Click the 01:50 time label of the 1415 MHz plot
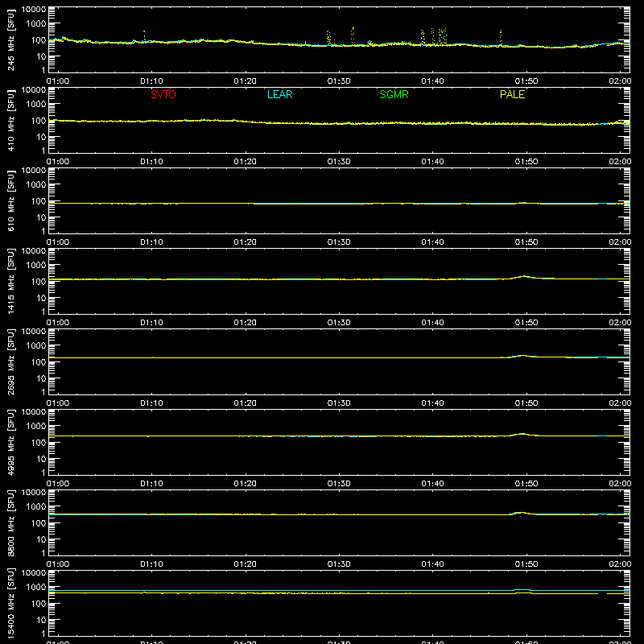 pyautogui.click(x=526, y=323)
